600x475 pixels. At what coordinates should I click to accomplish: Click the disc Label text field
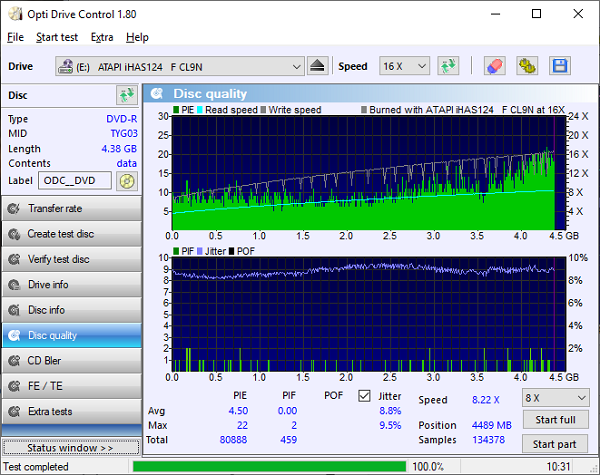click(75, 181)
